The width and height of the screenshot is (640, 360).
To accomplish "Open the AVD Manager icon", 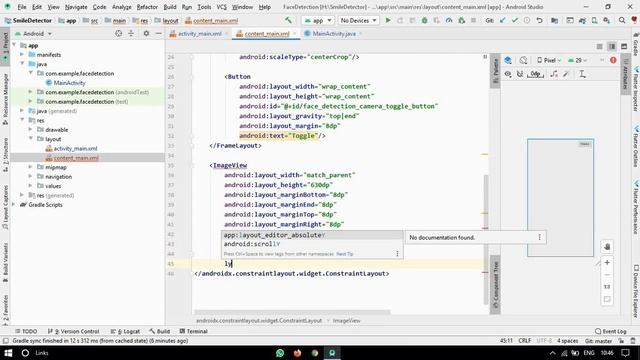I will click(x=595, y=20).
